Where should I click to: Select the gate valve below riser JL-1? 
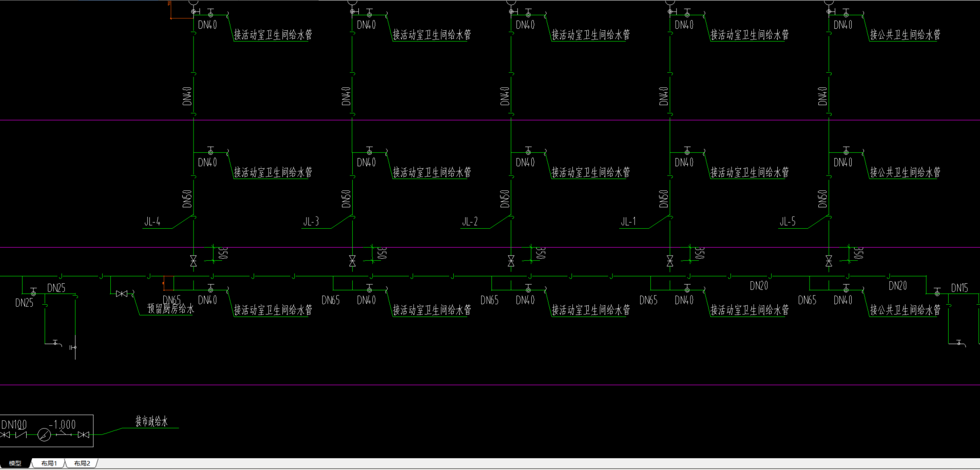[x=670, y=261]
